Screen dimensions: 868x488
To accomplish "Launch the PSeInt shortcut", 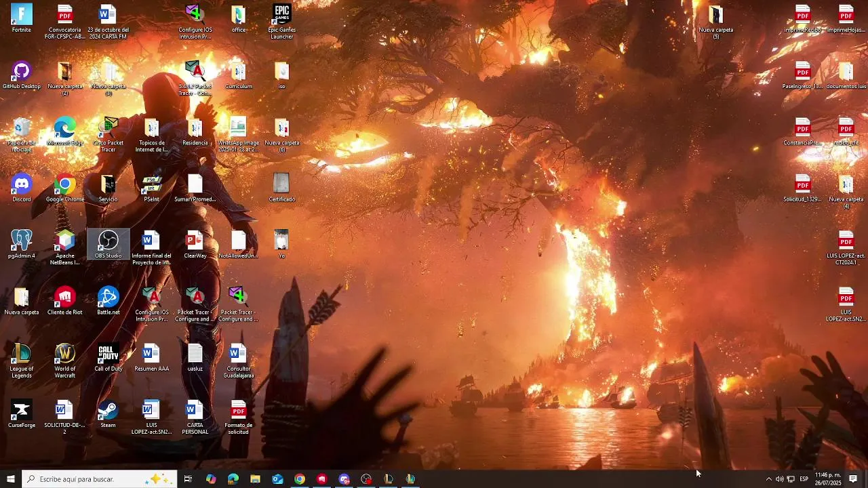I will pos(152,188).
